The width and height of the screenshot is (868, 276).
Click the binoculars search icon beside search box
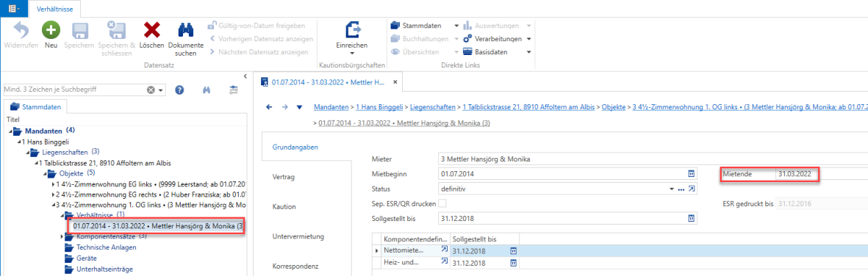pos(207,90)
